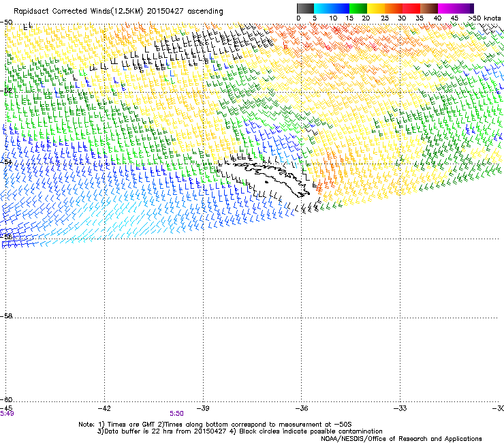Screen dimensions: 504x443
Task: Click the '-39' longitude axis label
Action: click(x=203, y=408)
